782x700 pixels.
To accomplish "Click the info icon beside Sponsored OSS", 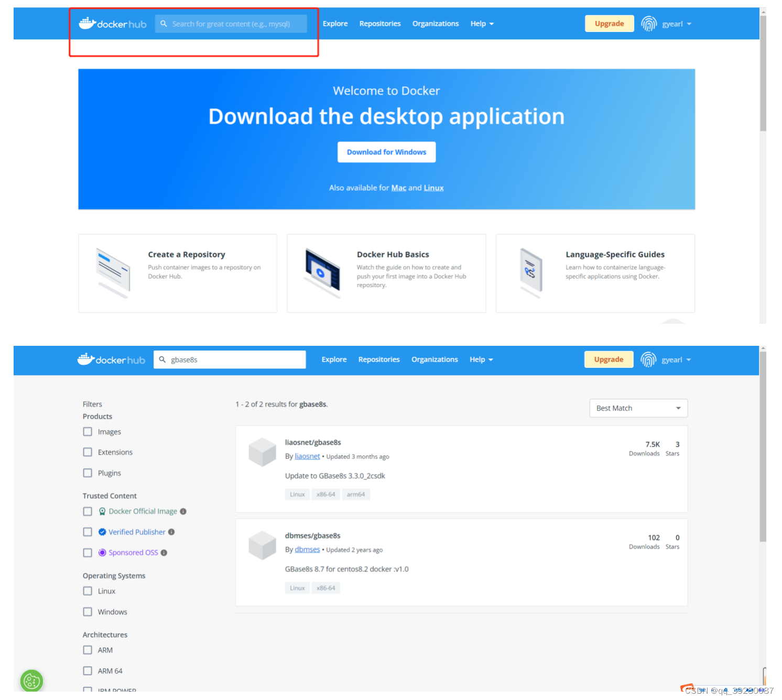I will 164,553.
